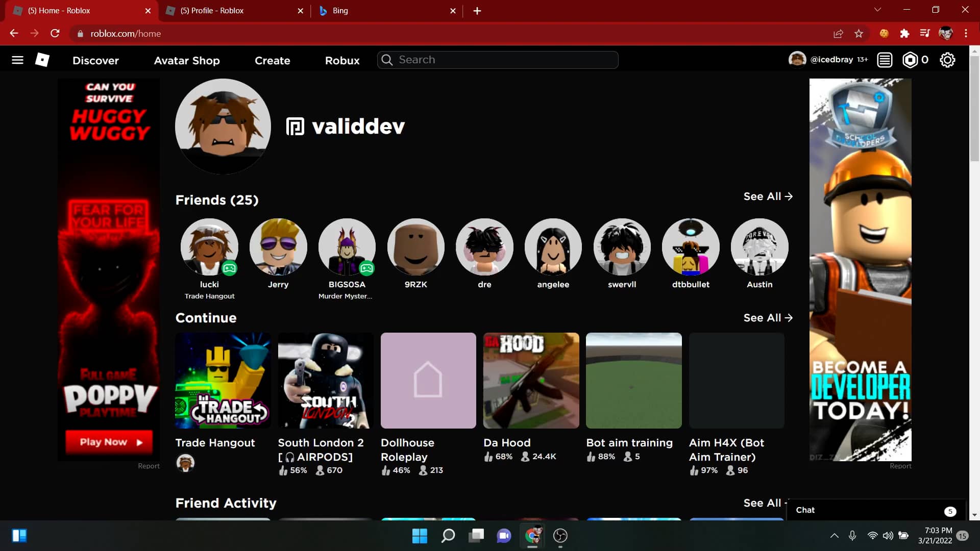Open the Chrome three-dot menu
Screen dimensions: 980x551
pos(966,34)
